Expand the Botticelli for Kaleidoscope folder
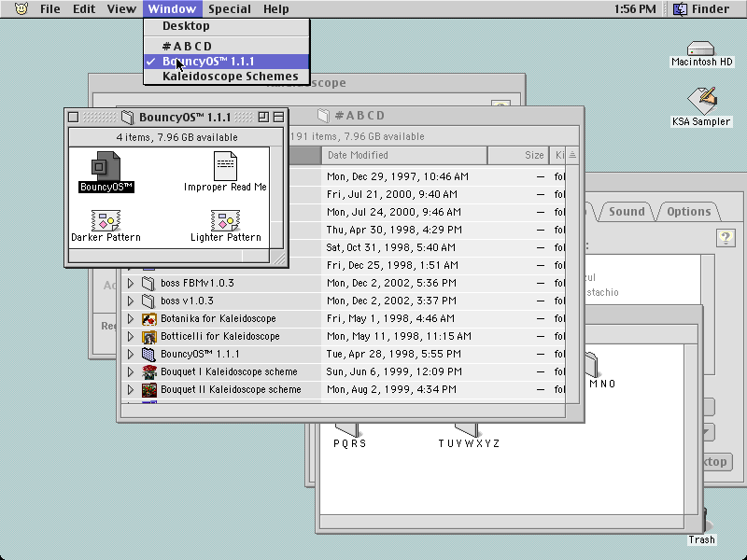The image size is (747, 560). (x=131, y=337)
